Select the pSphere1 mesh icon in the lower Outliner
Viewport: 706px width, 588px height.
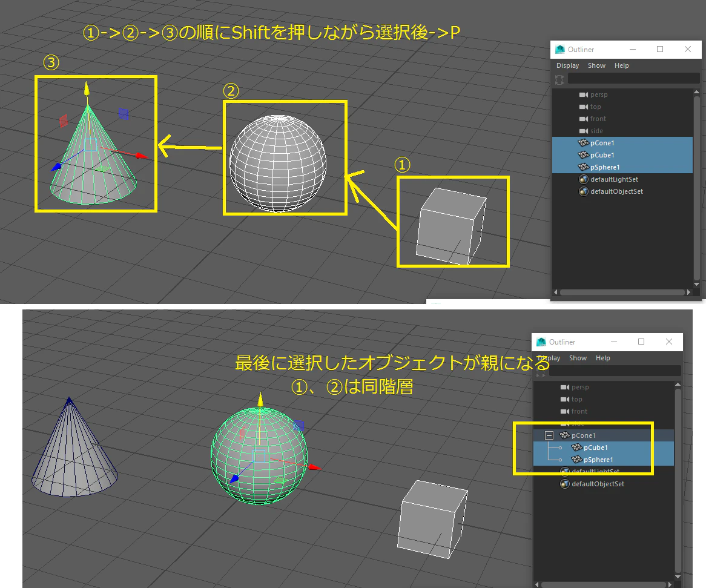tap(577, 460)
